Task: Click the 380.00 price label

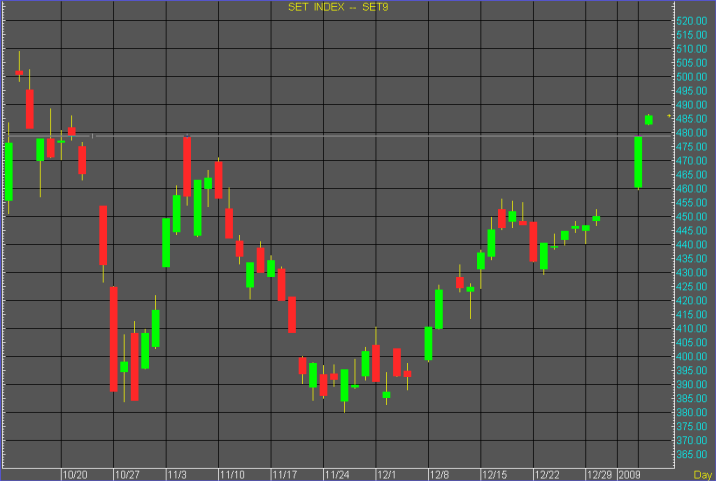Action: coord(692,412)
